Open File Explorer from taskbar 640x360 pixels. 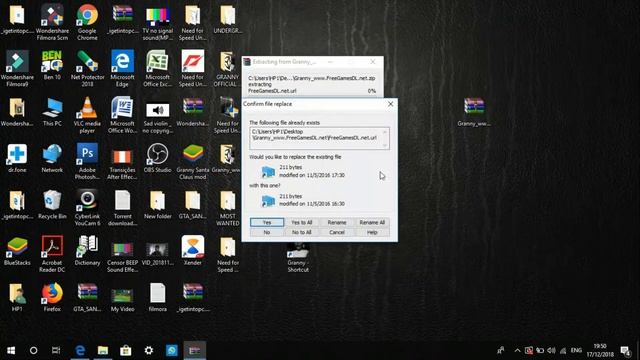pos(102,350)
